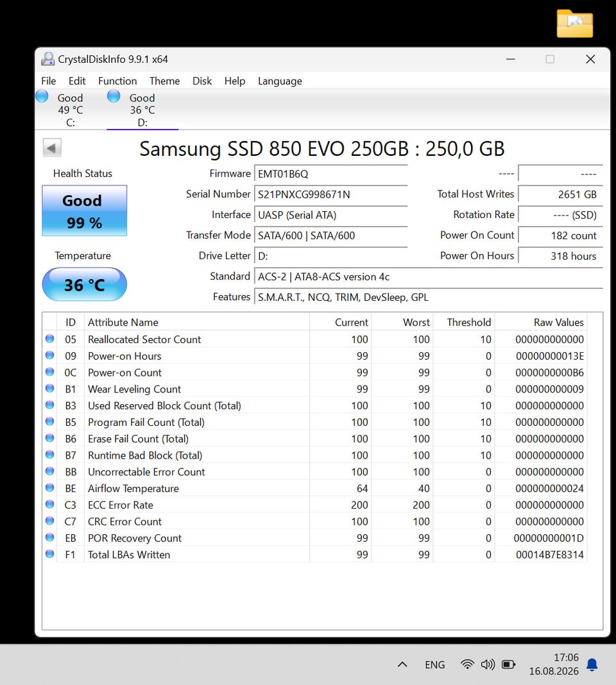This screenshot has height=685, width=616.
Task: Click the status dot for Reallocated Sector Count
Action: pyautogui.click(x=50, y=339)
